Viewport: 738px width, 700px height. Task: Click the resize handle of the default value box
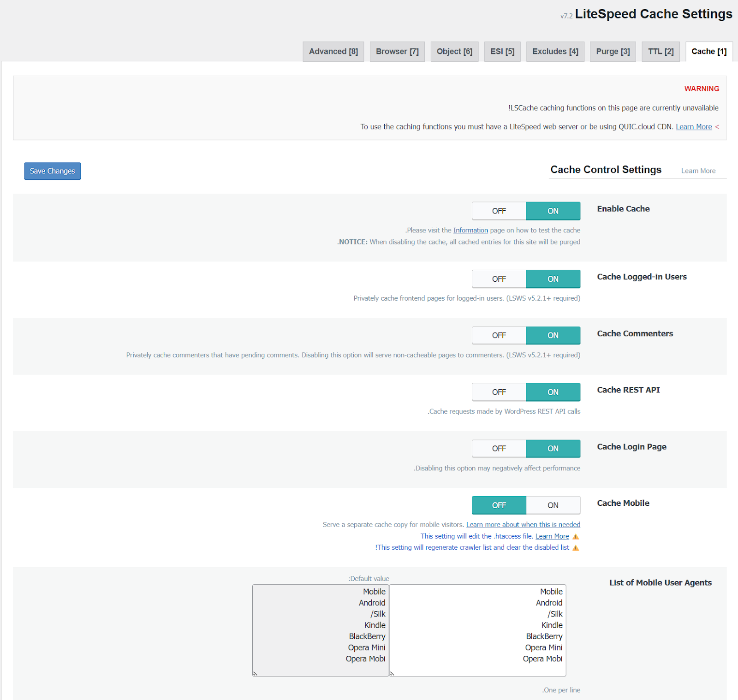[x=255, y=673]
